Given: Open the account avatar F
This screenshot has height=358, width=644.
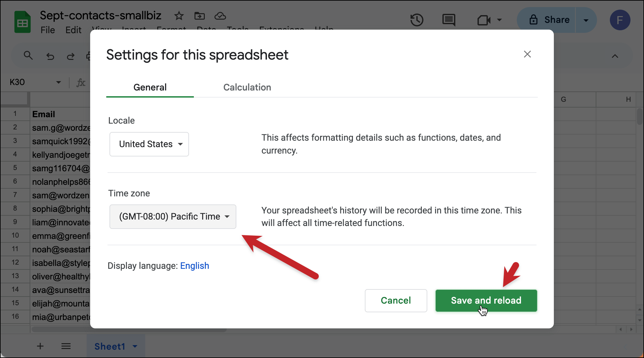Looking at the screenshot, I should point(620,20).
